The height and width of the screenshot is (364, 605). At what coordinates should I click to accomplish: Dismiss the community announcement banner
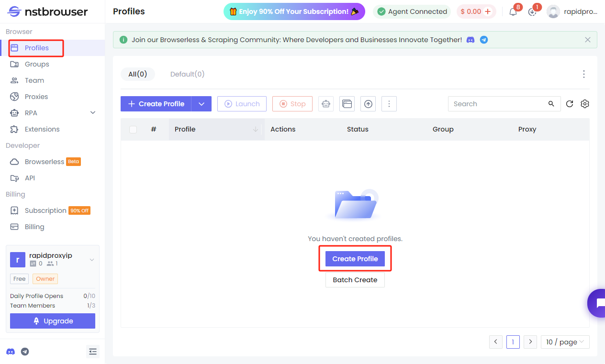click(588, 40)
